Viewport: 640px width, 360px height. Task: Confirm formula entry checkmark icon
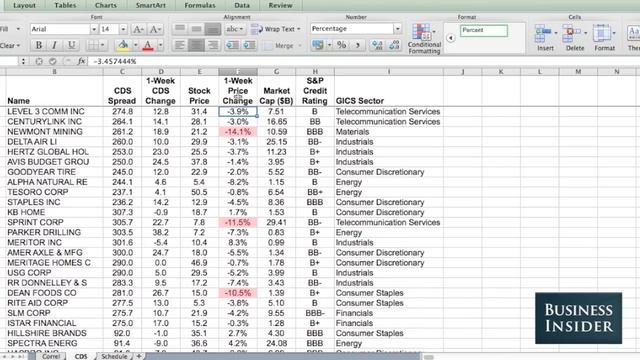53,61
